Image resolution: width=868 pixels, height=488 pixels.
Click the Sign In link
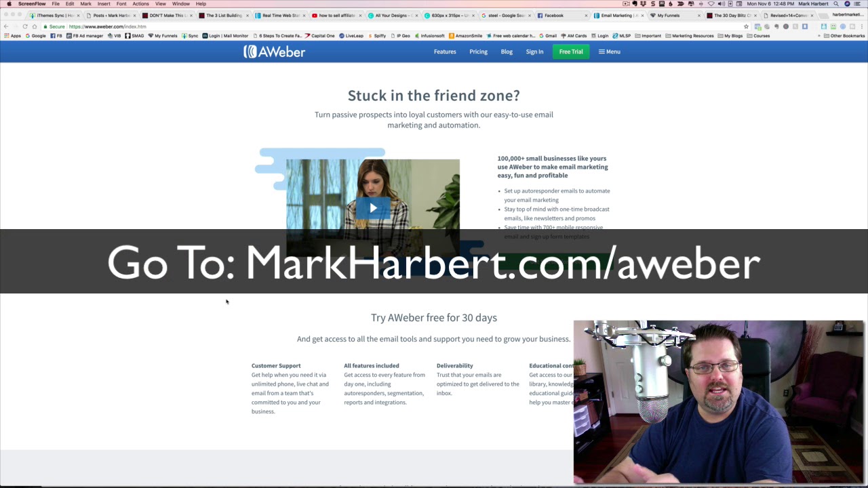(x=534, y=52)
